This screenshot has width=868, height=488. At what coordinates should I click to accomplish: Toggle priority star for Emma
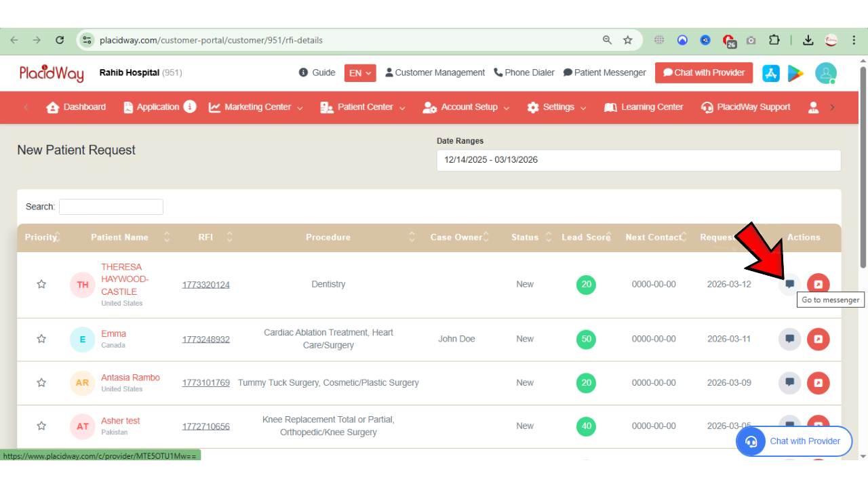[x=41, y=339]
